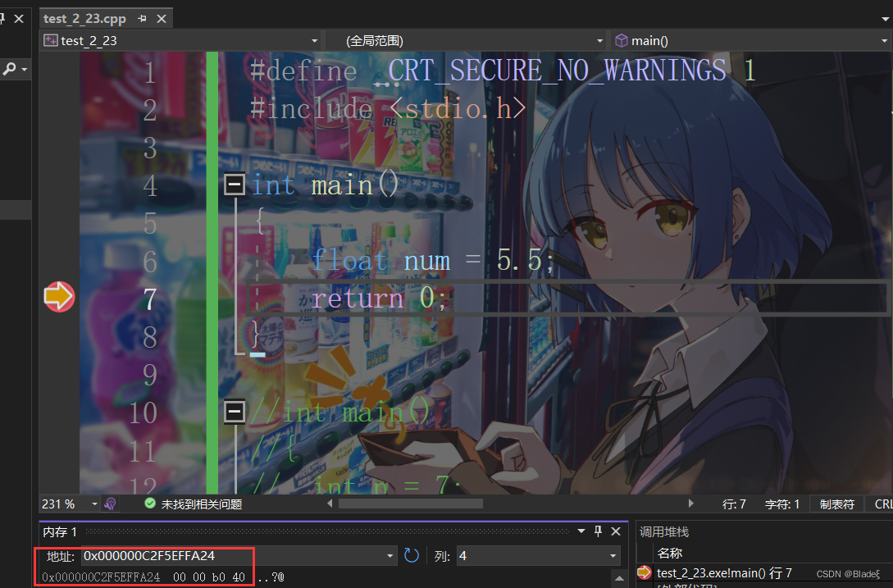
Task: Click the 制表符 indentation setting
Action: [x=836, y=504]
